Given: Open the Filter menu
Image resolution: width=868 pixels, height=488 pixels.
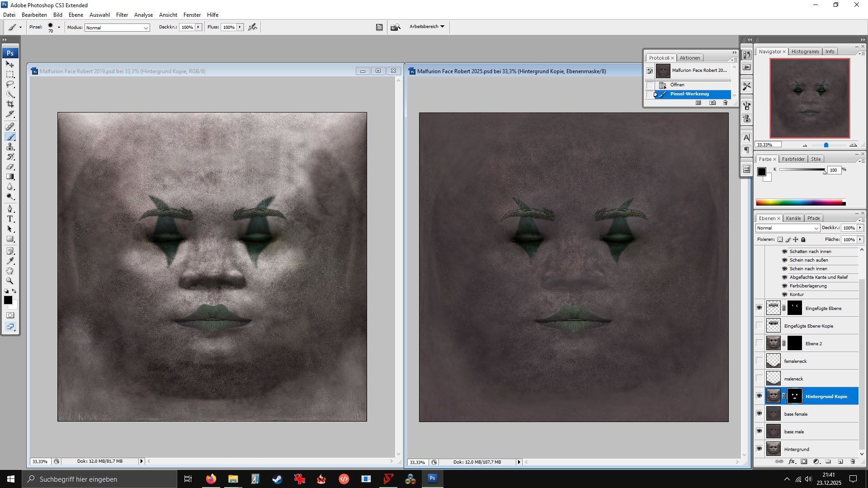Looking at the screenshot, I should point(122,15).
